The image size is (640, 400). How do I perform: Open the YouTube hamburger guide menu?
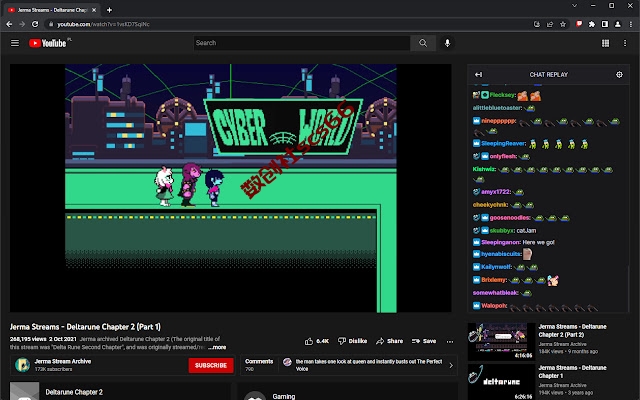click(15, 43)
